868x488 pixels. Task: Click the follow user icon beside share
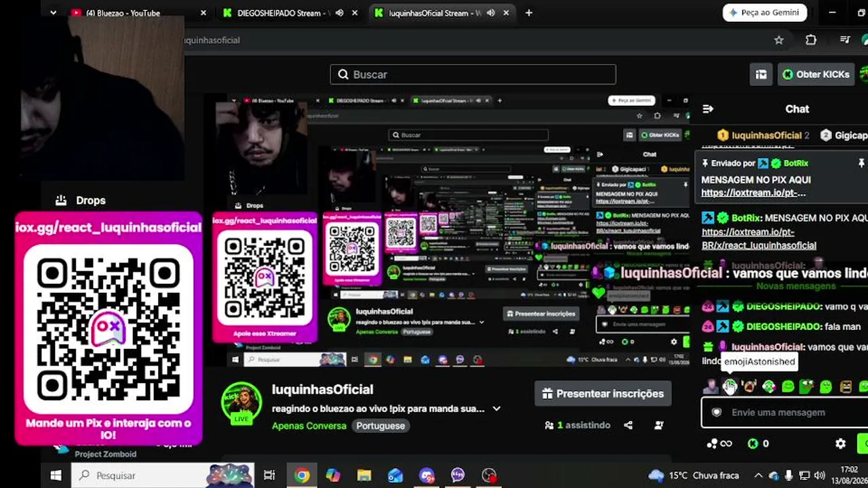point(659,426)
